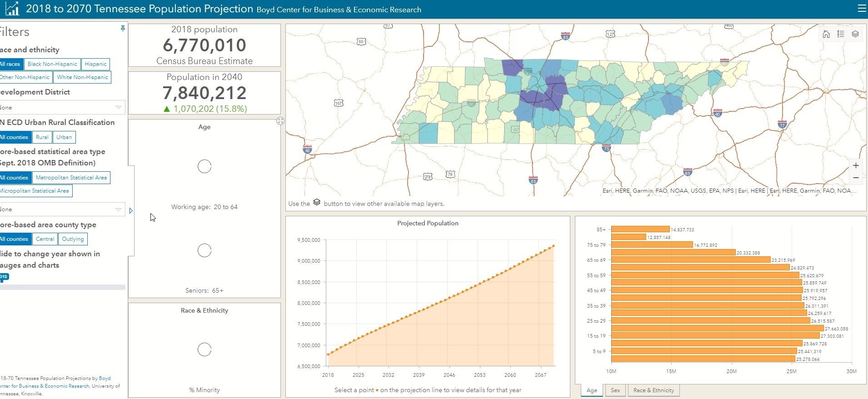Click the dashboard chart logo icon
Image resolution: width=868 pixels, height=399 pixels.
coord(12,9)
